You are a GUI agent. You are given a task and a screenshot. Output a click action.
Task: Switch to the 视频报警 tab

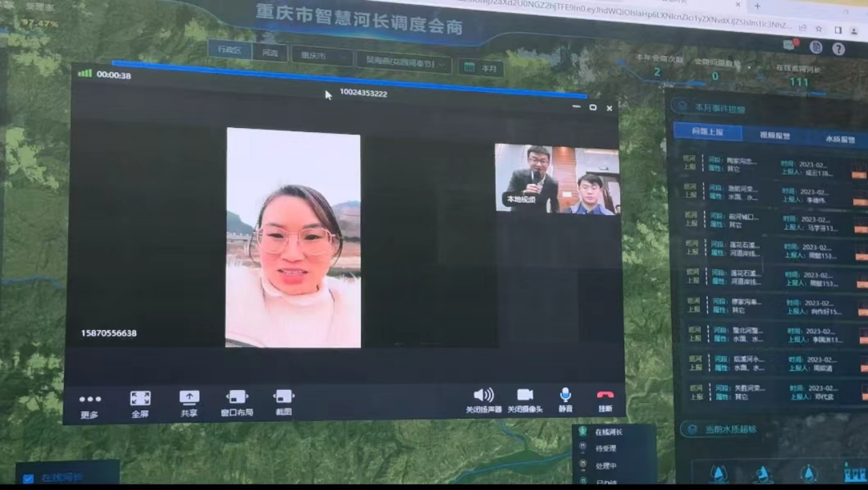click(x=775, y=135)
